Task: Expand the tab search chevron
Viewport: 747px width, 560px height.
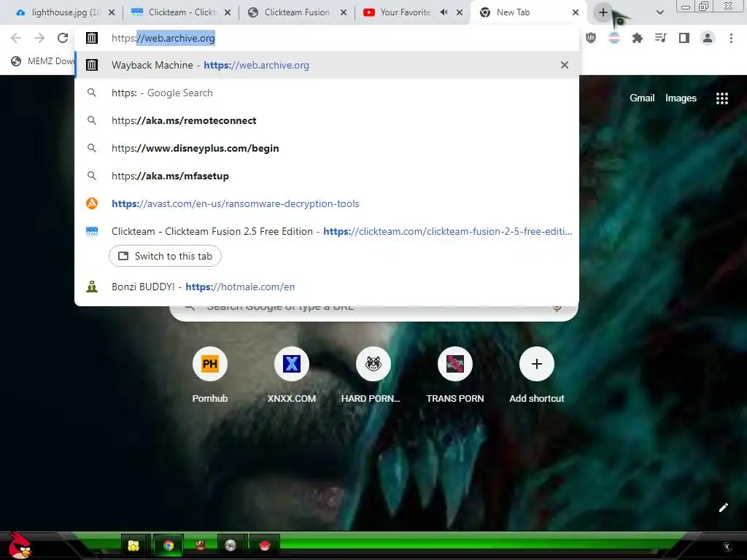Action: coord(659,12)
